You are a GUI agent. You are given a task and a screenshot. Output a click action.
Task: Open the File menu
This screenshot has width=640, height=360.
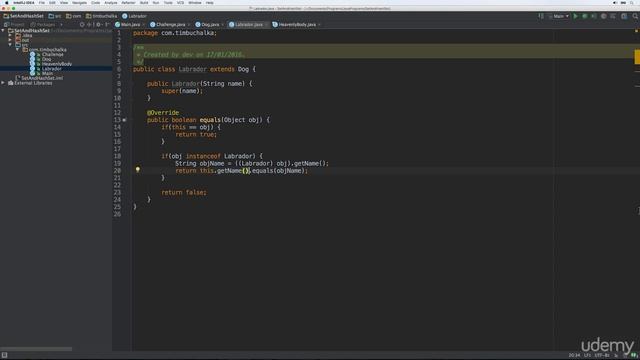(x=42, y=2)
